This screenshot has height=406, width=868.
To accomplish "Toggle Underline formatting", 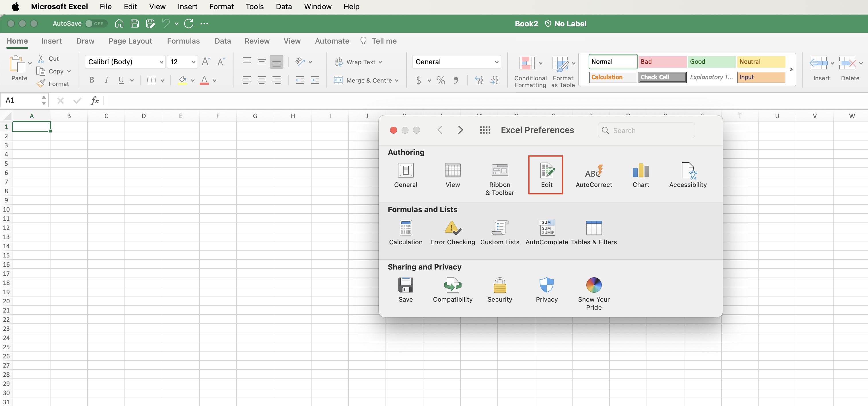I will (121, 80).
